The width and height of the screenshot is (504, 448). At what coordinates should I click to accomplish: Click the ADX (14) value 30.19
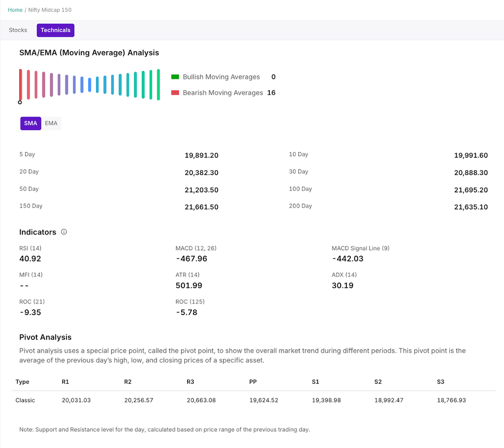[342, 286]
